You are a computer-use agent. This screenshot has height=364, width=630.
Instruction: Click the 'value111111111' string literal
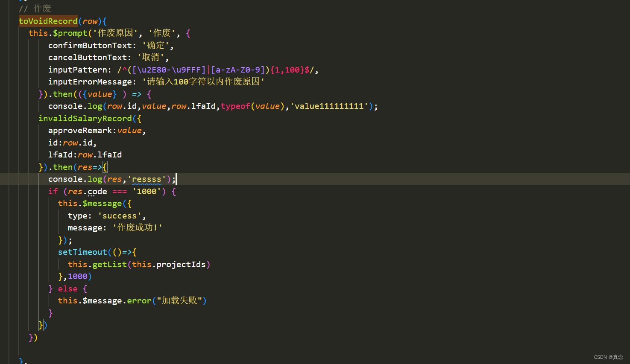pyautogui.click(x=329, y=106)
